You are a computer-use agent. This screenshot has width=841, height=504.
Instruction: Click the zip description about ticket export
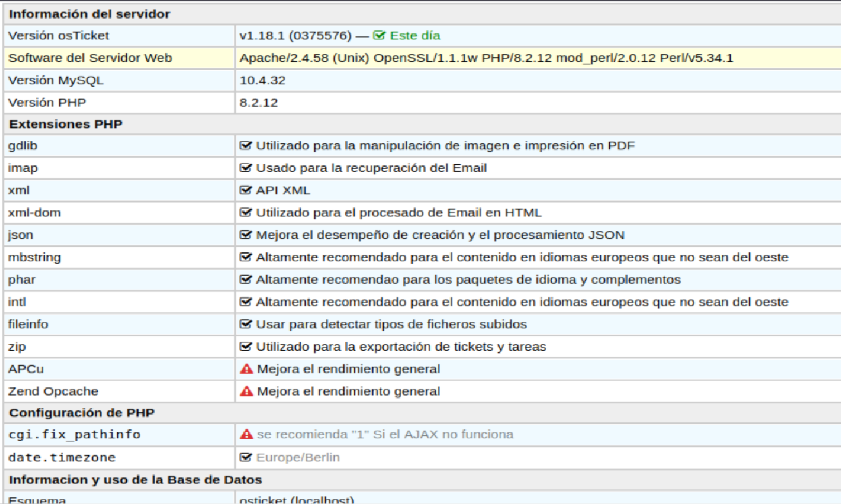401,347
